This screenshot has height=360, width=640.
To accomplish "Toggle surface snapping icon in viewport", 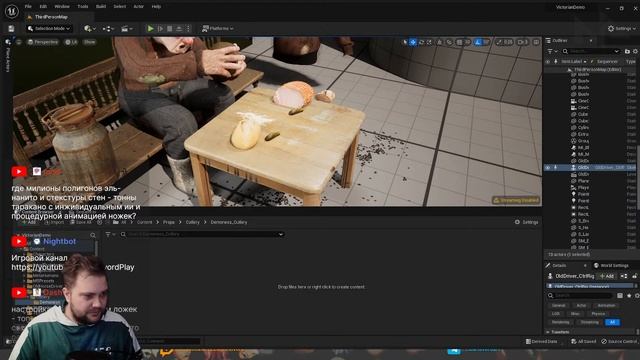I will coord(449,42).
